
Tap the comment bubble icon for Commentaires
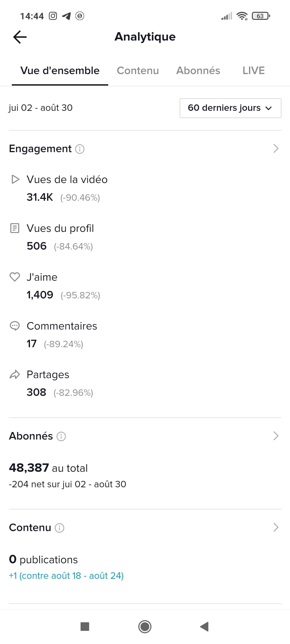pos(15,326)
